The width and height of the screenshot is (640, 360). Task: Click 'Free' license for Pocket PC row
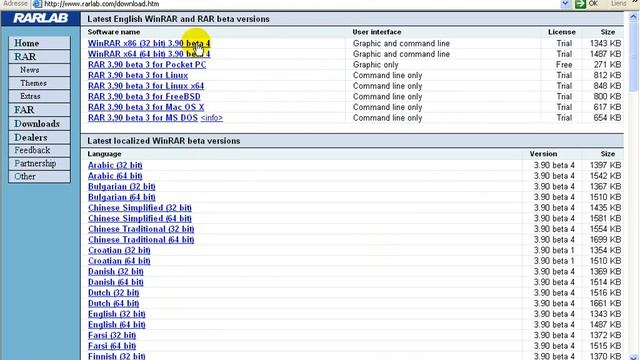[564, 64]
